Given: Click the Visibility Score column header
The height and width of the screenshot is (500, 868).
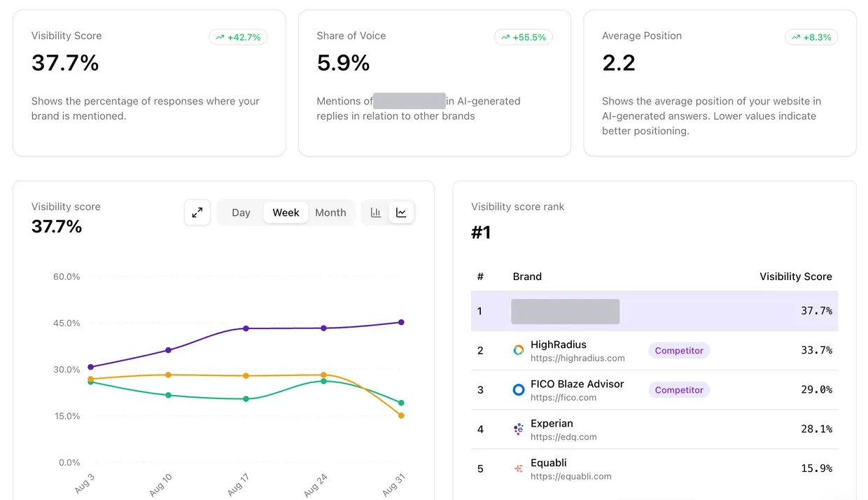Looking at the screenshot, I should coord(796,277).
